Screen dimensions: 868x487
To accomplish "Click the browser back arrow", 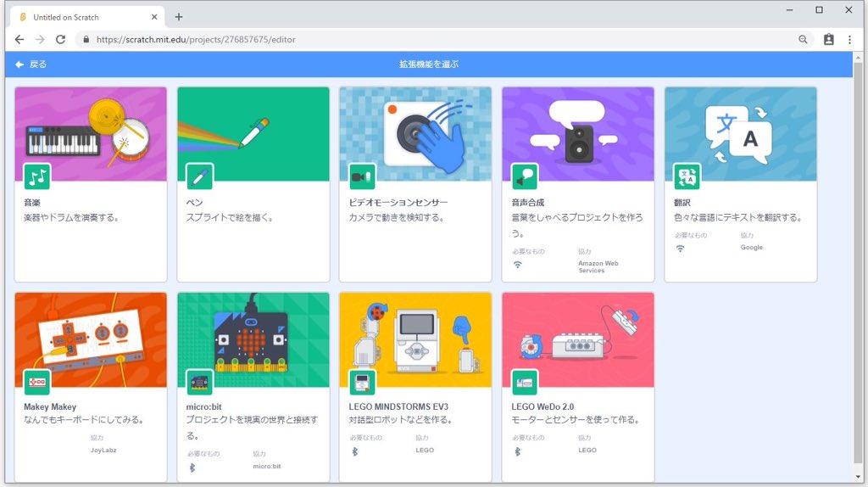I will pyautogui.click(x=19, y=39).
